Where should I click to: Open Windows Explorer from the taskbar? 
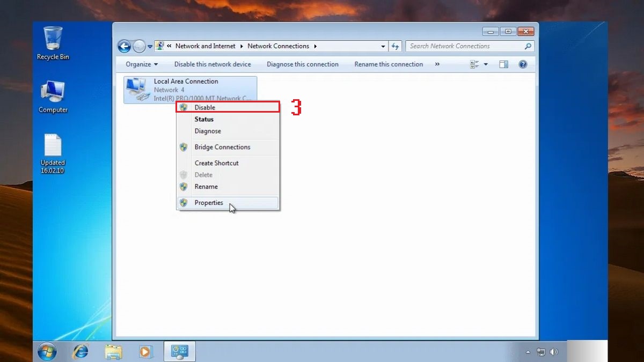pyautogui.click(x=113, y=352)
